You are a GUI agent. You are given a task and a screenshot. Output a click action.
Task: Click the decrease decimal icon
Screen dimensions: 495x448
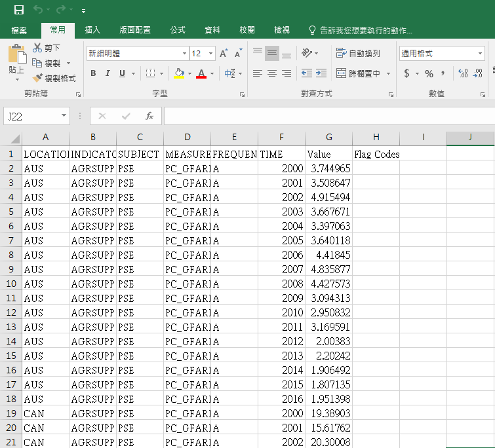478,73
